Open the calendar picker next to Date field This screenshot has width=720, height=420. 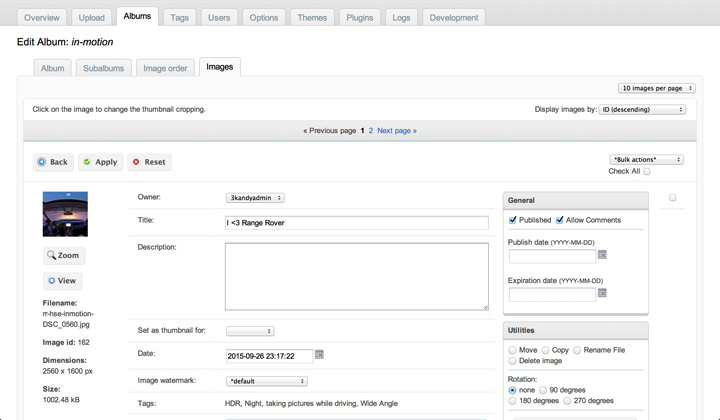(319, 355)
